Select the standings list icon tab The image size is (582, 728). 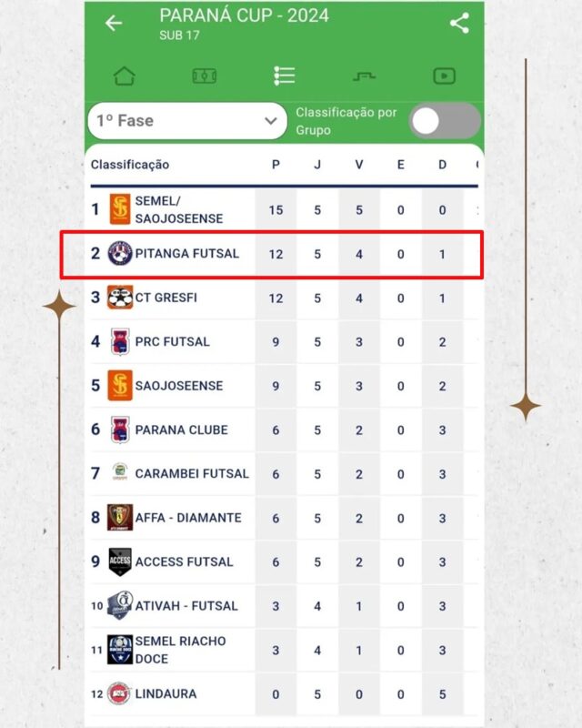(284, 76)
